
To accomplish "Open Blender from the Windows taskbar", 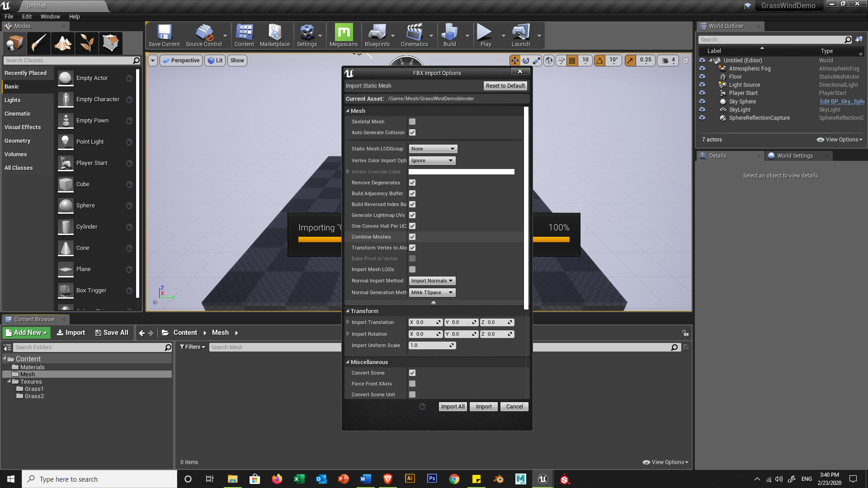I will pos(498,479).
